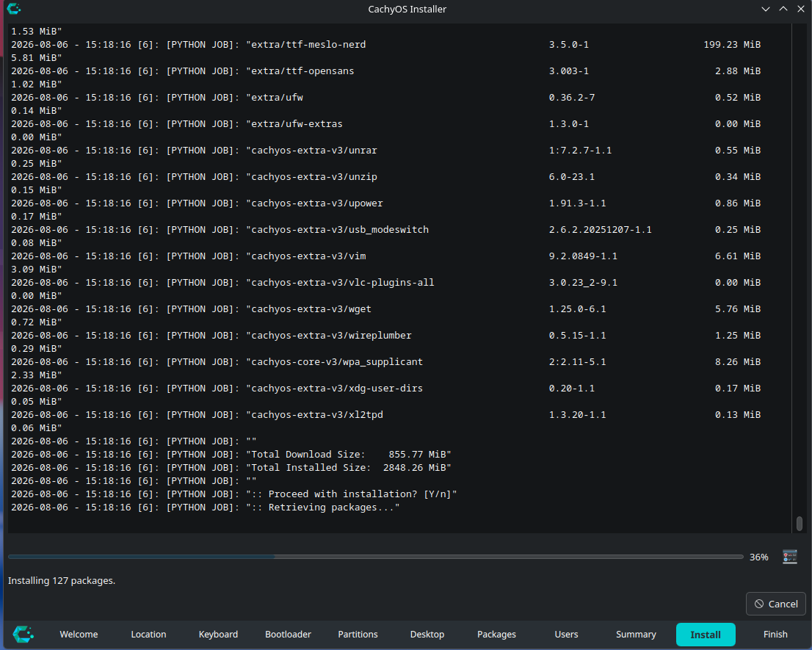812x650 pixels.
Task: Click the installation progress bar at 36%
Action: 375,557
